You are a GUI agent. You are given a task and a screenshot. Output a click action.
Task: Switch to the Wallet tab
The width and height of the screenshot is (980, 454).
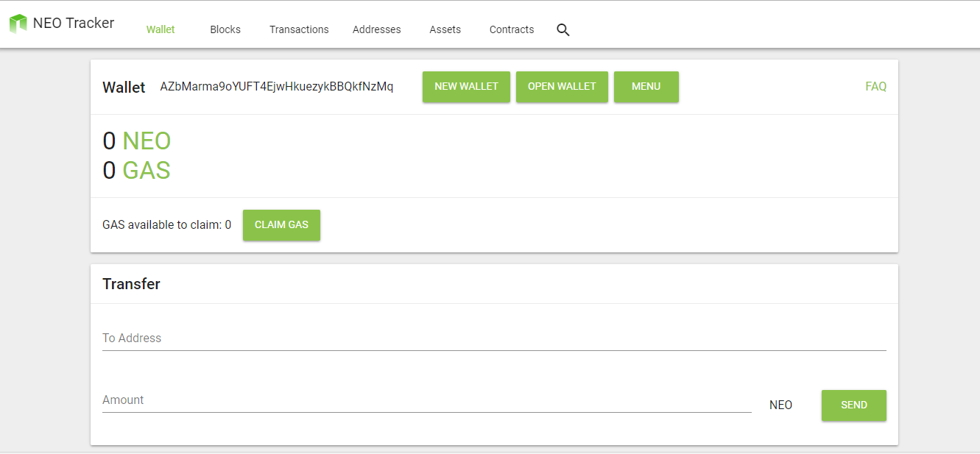coord(161,29)
